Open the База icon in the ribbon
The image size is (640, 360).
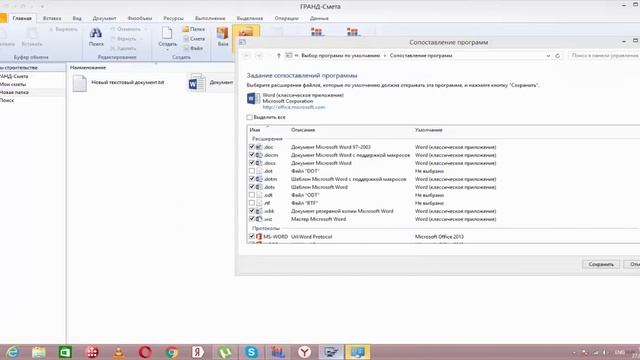coord(222,33)
